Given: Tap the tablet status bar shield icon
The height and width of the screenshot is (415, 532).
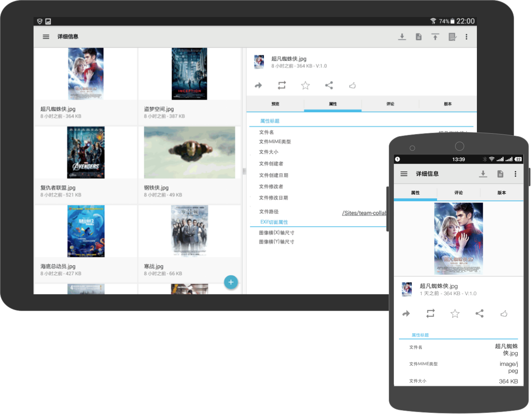Looking at the screenshot, I should (x=40, y=21).
